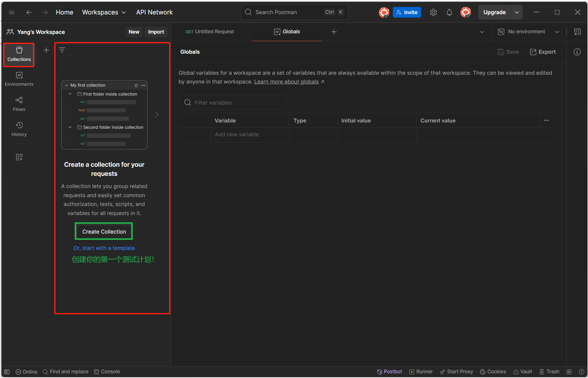Open help question mark icon
This screenshot has height=378, width=588.
coord(581,372)
